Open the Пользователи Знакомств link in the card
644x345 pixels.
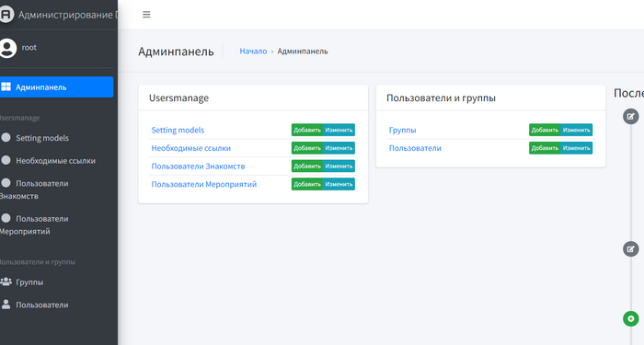coord(198,166)
